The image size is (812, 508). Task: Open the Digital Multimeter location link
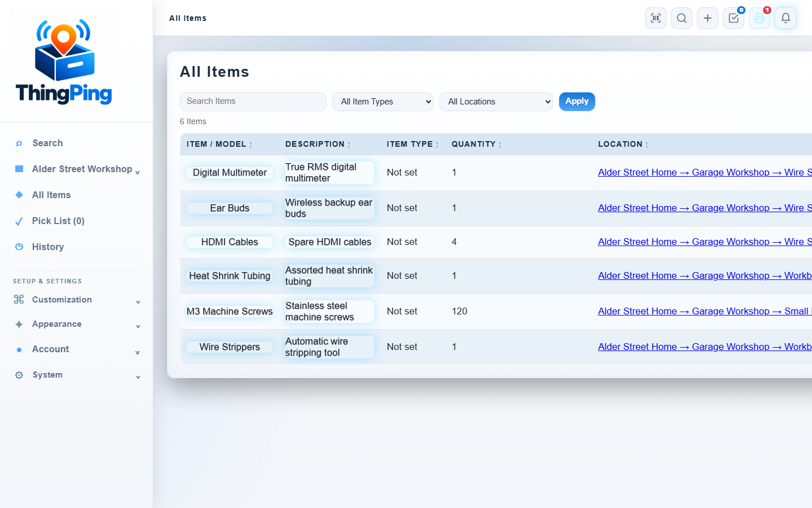tap(705, 172)
